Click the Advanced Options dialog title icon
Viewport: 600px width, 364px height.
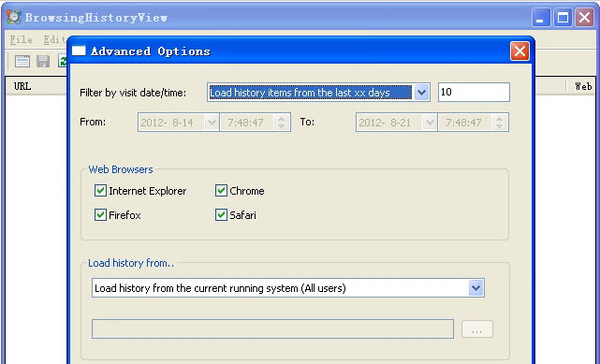pyautogui.click(x=79, y=51)
